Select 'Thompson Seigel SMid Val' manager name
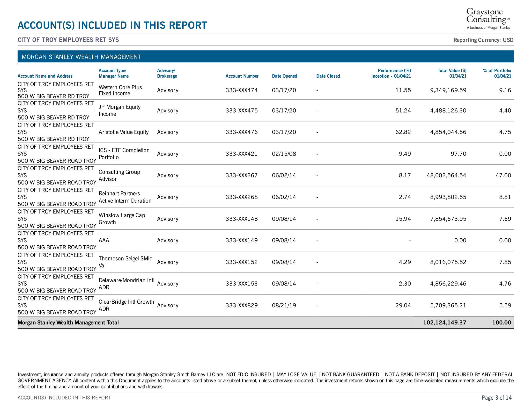The height and width of the screenshot is (411, 532). pyautogui.click(x=126, y=262)
